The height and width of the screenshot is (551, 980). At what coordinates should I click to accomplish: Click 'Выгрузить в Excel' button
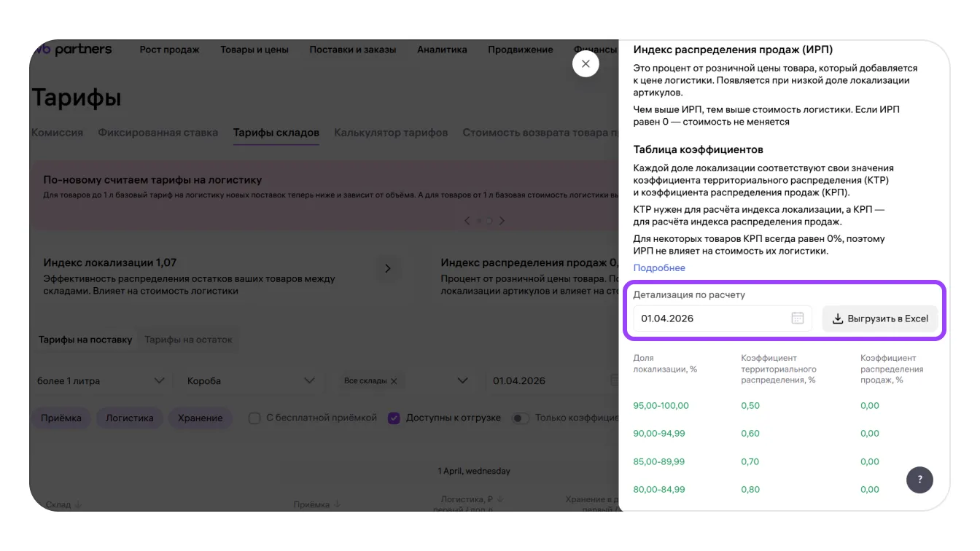[880, 319]
